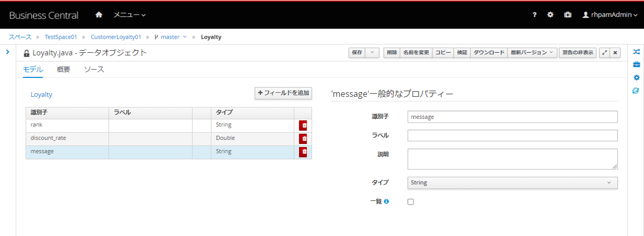The height and width of the screenshot is (236, 644).
Task: Switch to the ソース tab
Action: [94, 69]
